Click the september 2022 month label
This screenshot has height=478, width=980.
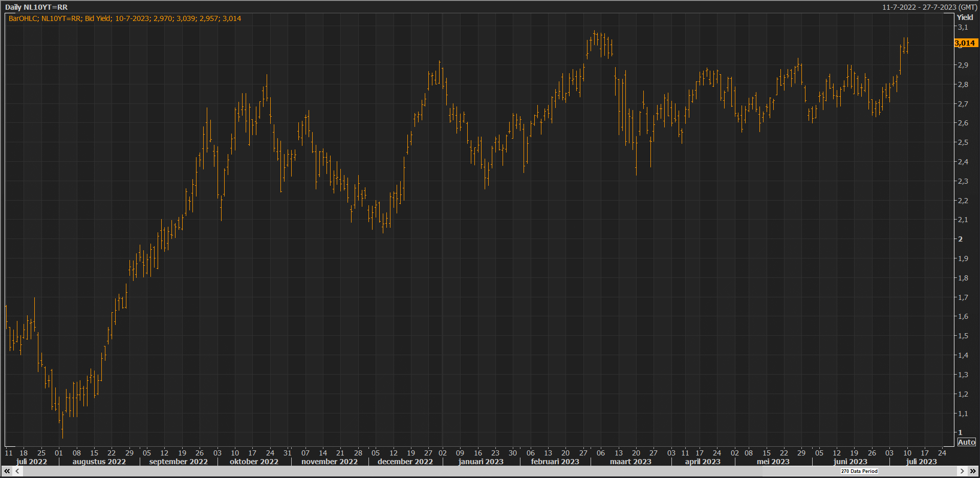tap(179, 462)
